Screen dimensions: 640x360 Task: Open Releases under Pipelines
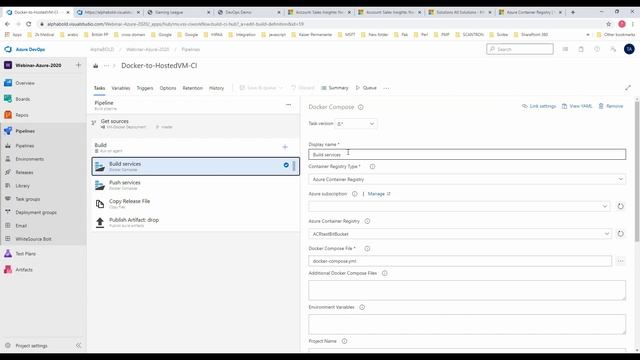(x=24, y=172)
